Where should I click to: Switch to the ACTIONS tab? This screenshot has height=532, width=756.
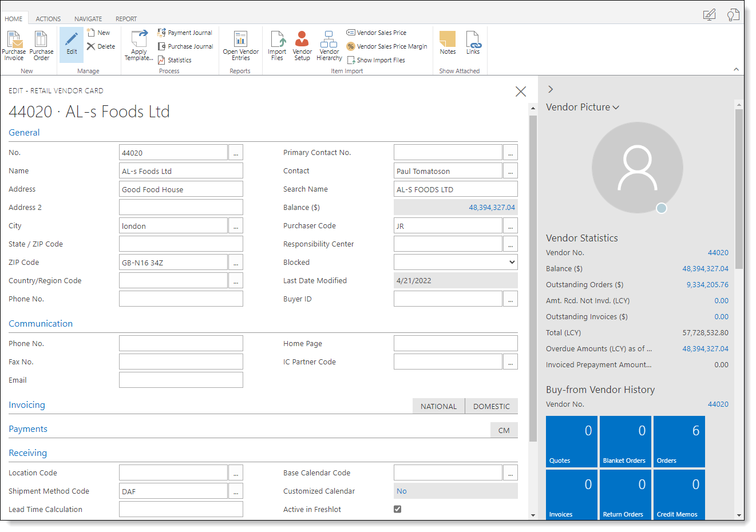click(x=48, y=19)
